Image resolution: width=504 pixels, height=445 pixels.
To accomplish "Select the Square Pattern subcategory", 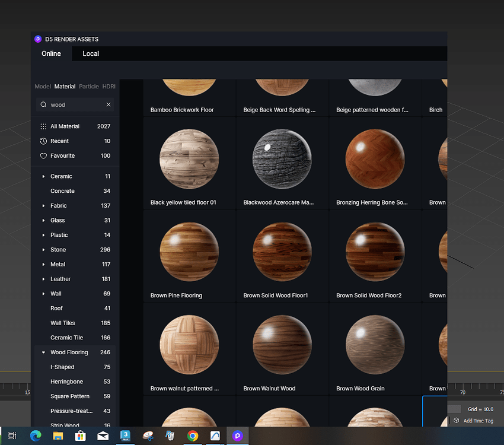I will click(75, 396).
